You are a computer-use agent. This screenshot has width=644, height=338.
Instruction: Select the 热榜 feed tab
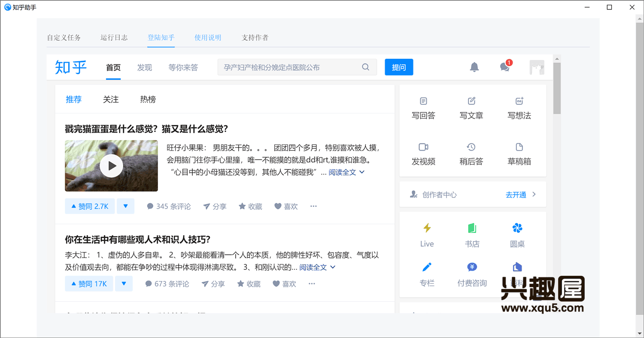click(148, 100)
